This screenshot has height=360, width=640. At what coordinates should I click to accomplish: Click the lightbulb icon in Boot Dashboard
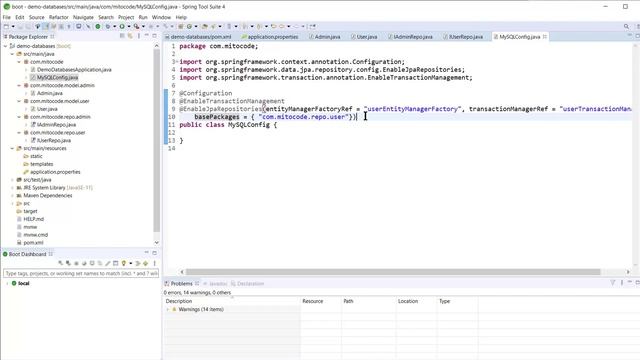(123, 263)
